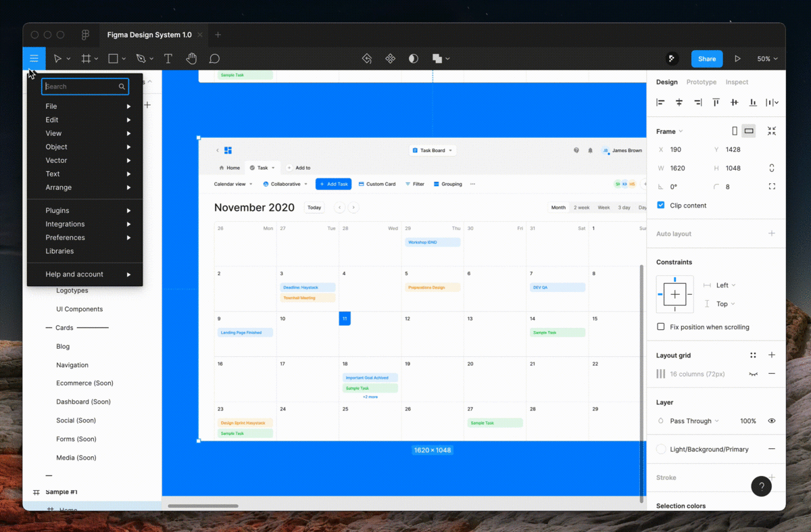The width and height of the screenshot is (811, 532).
Task: Click the Align right icon
Action: (697, 103)
